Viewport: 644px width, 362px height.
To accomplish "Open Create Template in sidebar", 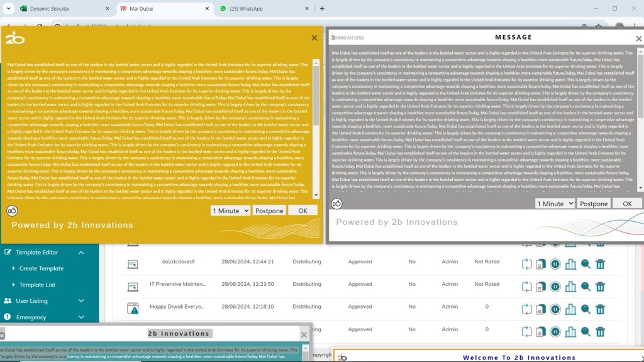I will (x=42, y=268).
